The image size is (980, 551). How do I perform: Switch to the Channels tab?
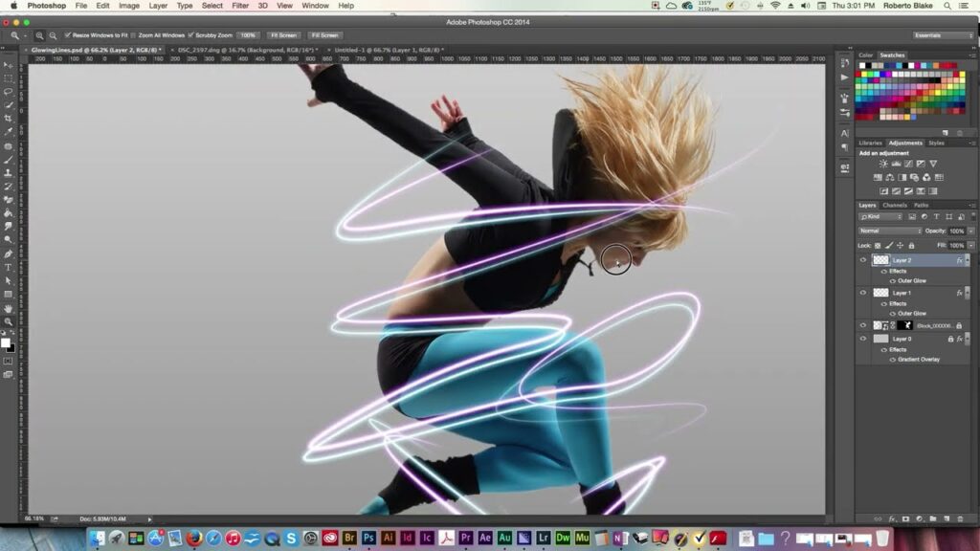(x=895, y=205)
